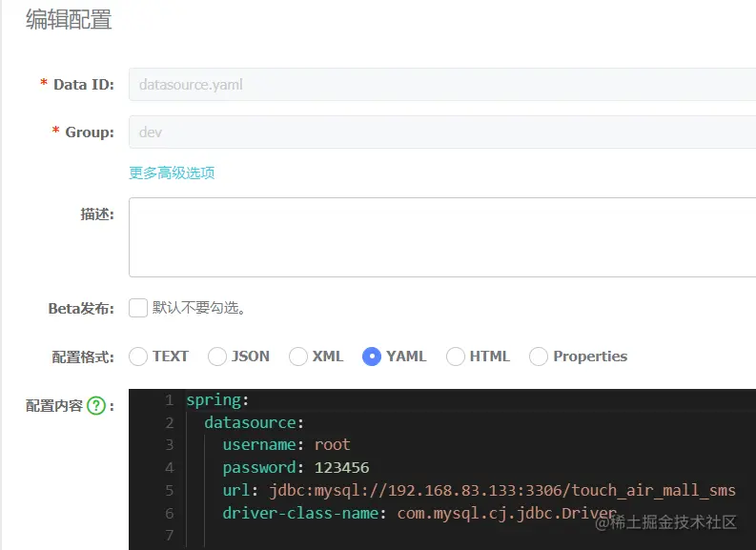The width and height of the screenshot is (756, 550).
Task: Open the config content help icon
Action: pyautogui.click(x=96, y=405)
